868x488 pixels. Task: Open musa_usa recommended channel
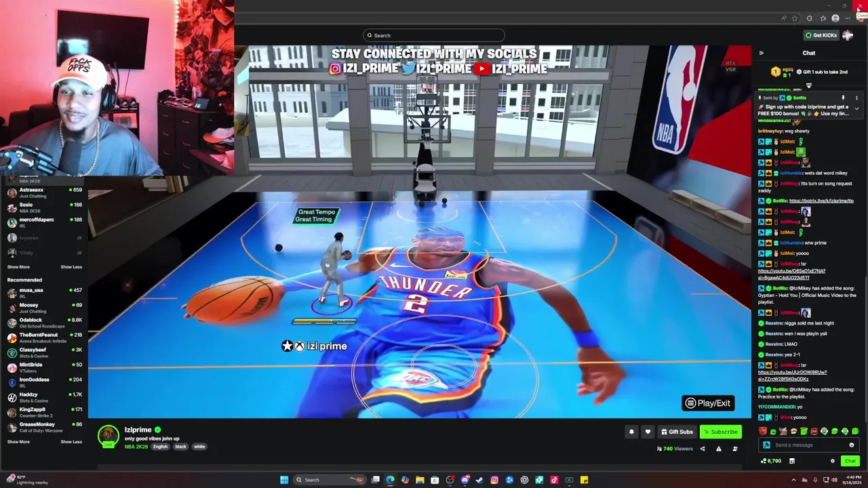pos(44,293)
